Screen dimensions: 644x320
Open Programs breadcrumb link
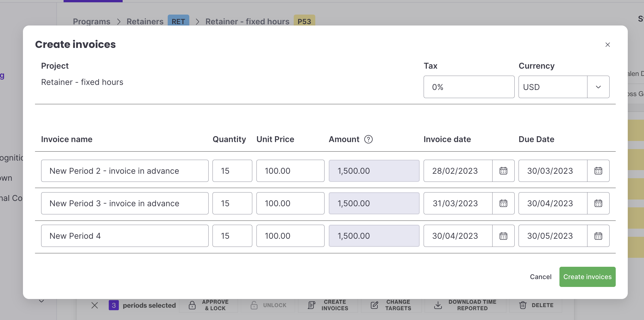pyautogui.click(x=92, y=21)
